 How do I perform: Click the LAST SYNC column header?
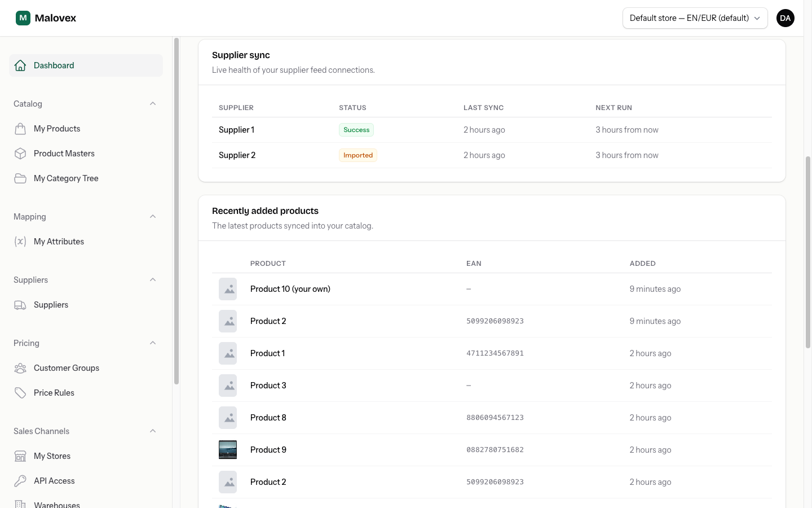(x=484, y=108)
